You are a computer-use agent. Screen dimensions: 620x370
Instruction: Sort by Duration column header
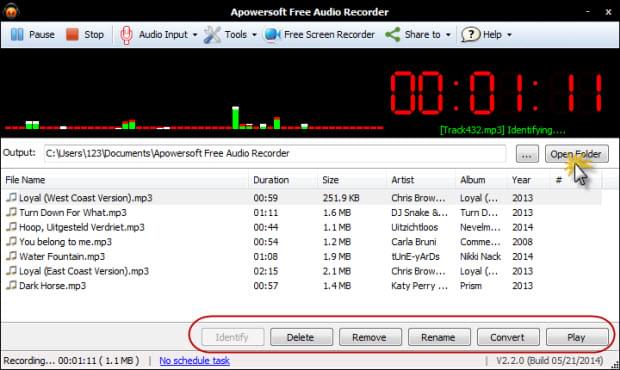283,180
